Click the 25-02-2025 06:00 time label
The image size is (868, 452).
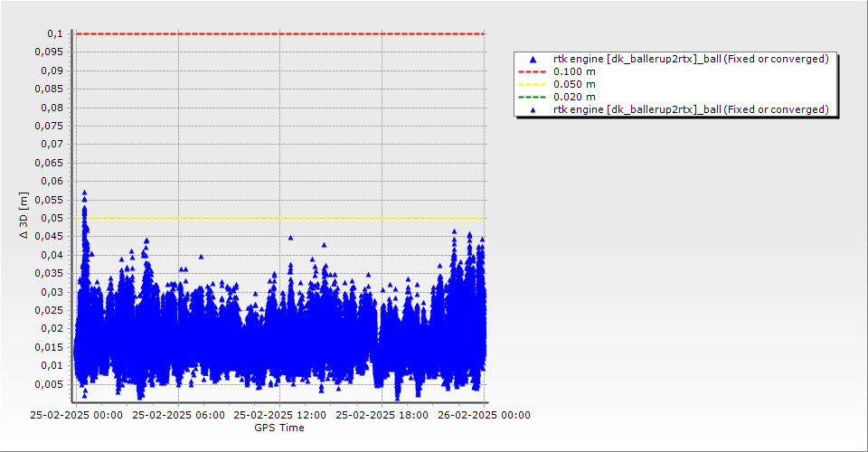tap(178, 415)
